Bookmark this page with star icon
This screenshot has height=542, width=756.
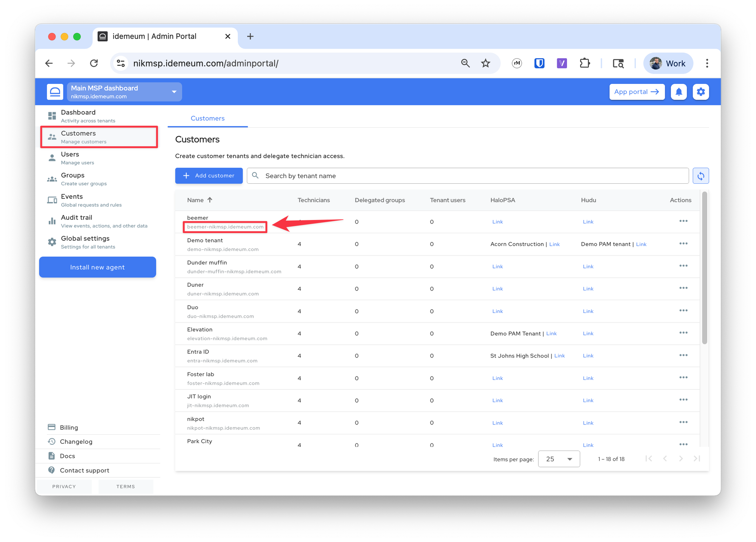click(485, 63)
